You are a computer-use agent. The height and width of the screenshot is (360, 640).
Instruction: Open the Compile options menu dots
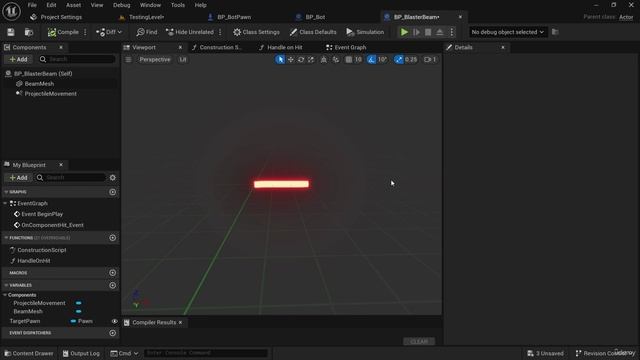[x=85, y=32]
